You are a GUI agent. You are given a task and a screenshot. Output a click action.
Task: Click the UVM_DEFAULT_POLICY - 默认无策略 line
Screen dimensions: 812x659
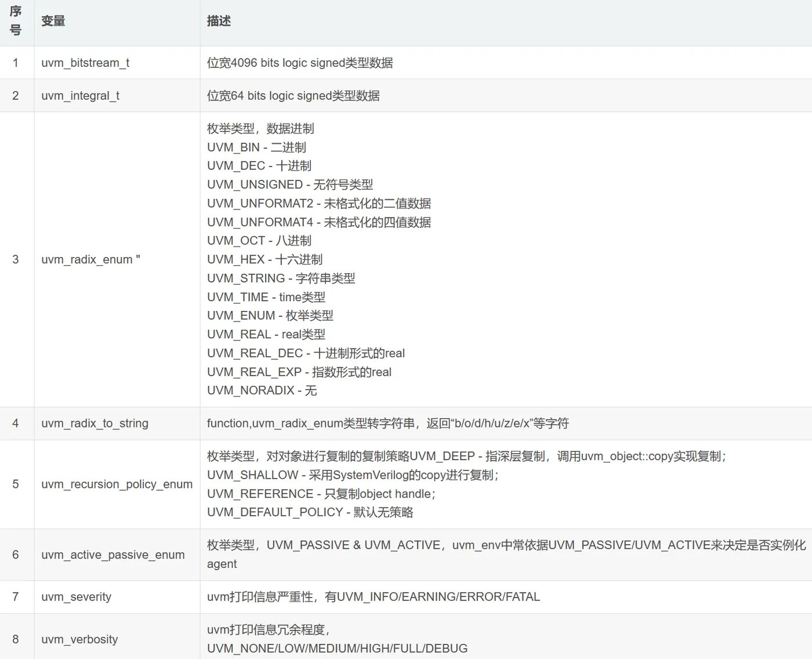tap(310, 512)
